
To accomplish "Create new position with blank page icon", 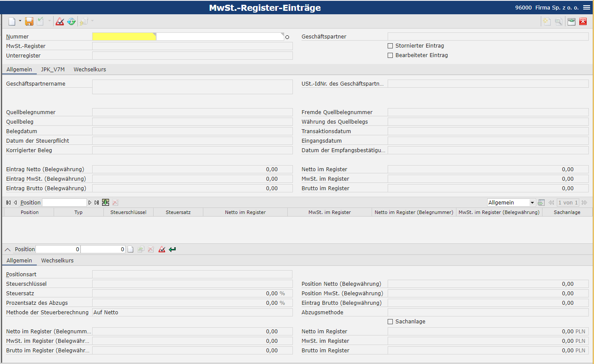I will 130,249.
